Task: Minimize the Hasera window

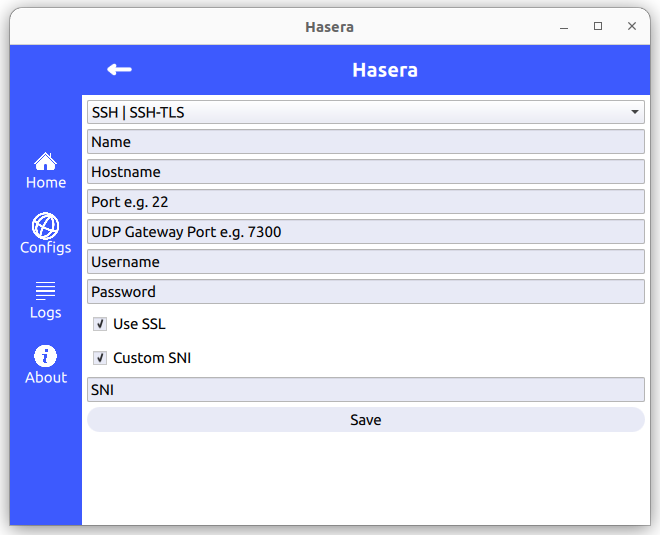Action: point(564,27)
